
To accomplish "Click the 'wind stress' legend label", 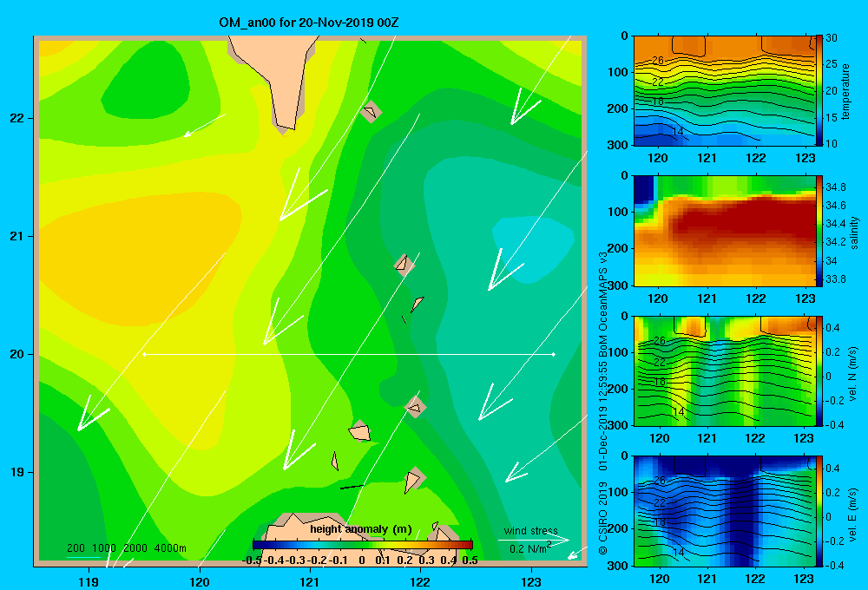I will [531, 531].
